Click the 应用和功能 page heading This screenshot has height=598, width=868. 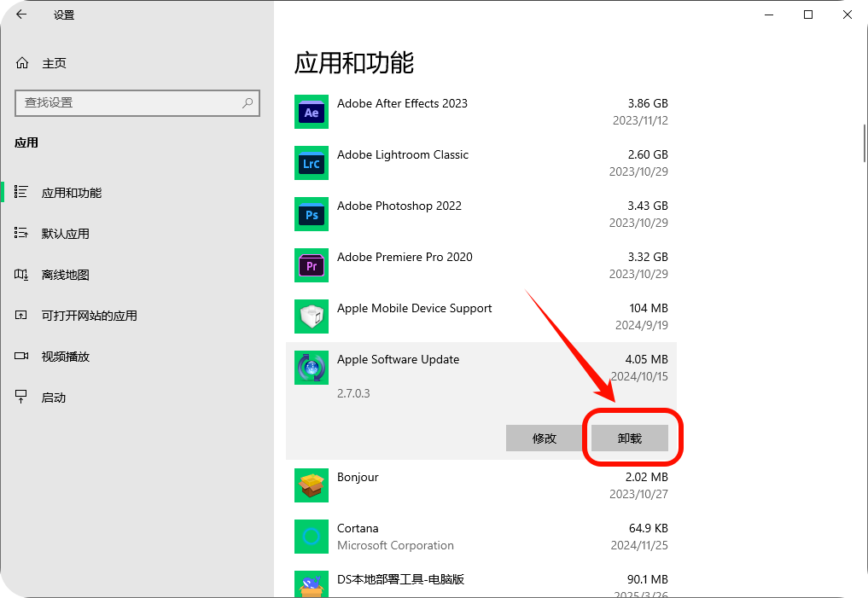(353, 62)
